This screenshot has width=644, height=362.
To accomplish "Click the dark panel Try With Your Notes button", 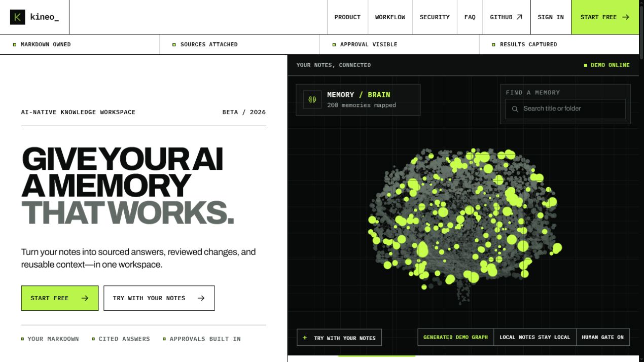I will click(339, 338).
